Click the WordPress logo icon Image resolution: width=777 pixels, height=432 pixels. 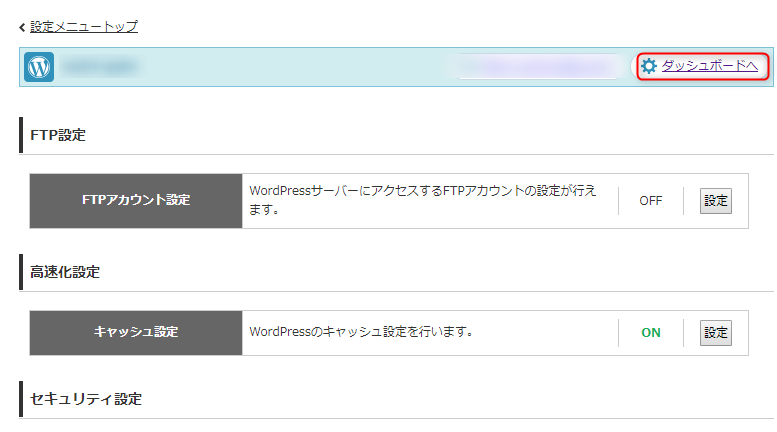click(x=39, y=67)
